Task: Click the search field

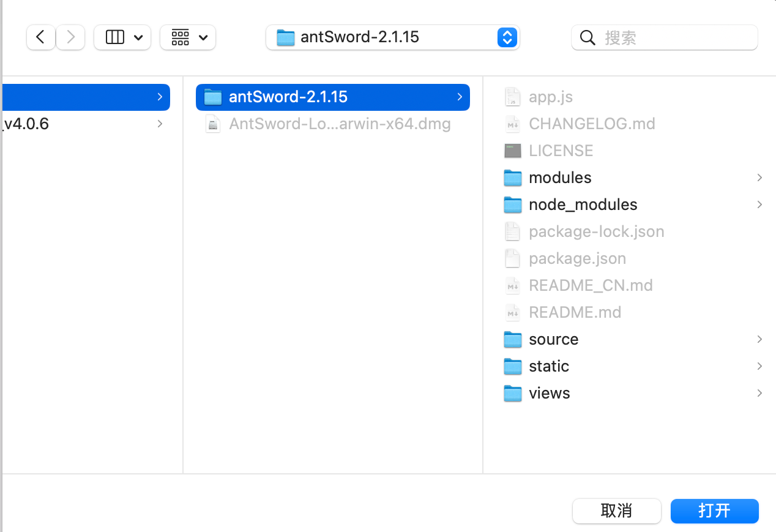Action: (x=673, y=37)
